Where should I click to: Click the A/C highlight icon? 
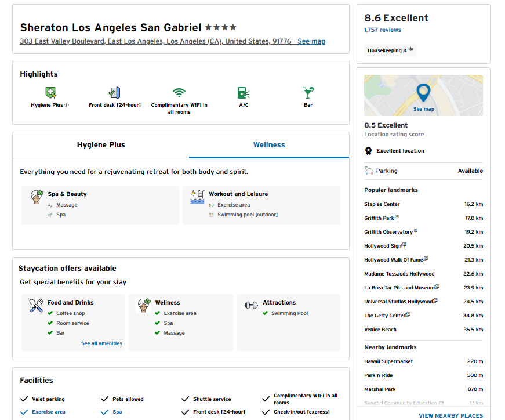click(x=244, y=93)
